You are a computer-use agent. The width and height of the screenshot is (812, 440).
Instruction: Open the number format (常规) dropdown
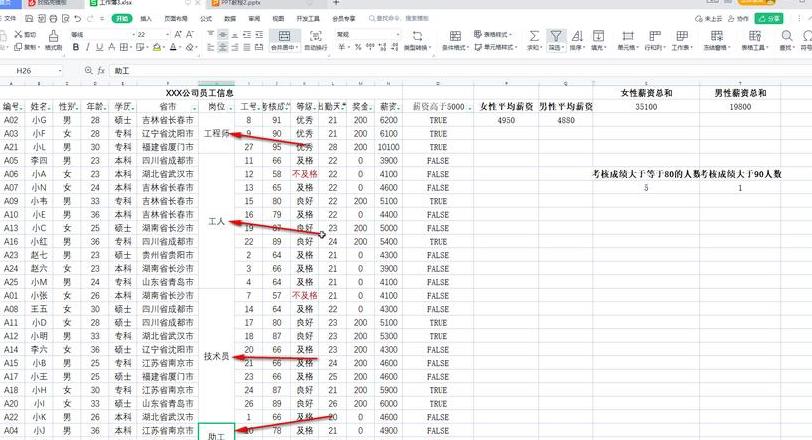click(x=398, y=34)
